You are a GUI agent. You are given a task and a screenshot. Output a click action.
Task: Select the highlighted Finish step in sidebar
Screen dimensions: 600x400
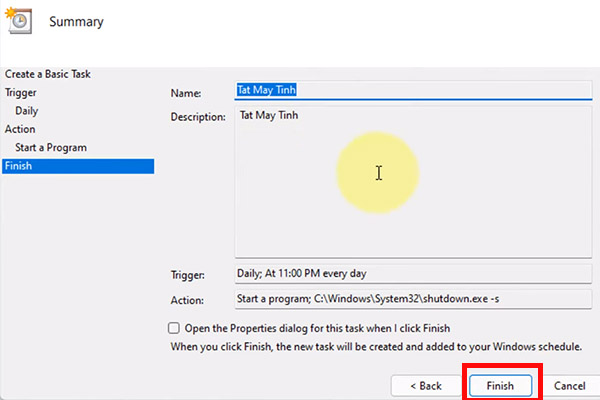pos(78,166)
